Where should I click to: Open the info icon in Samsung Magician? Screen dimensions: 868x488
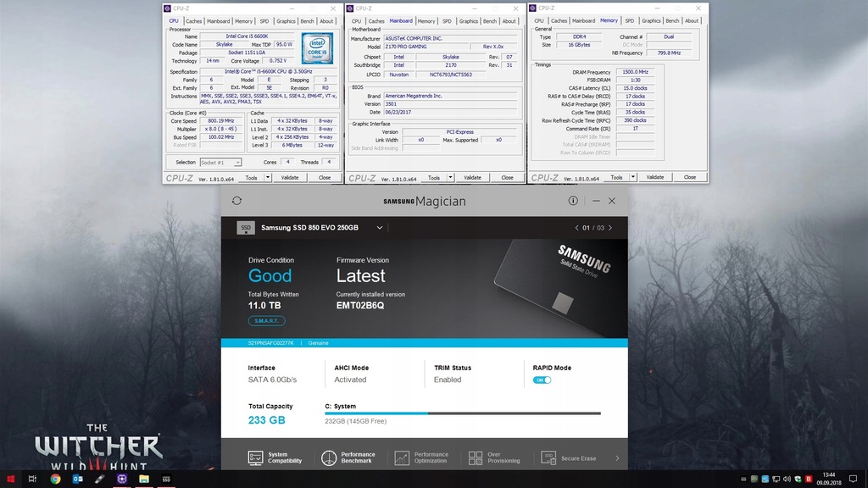(x=573, y=201)
